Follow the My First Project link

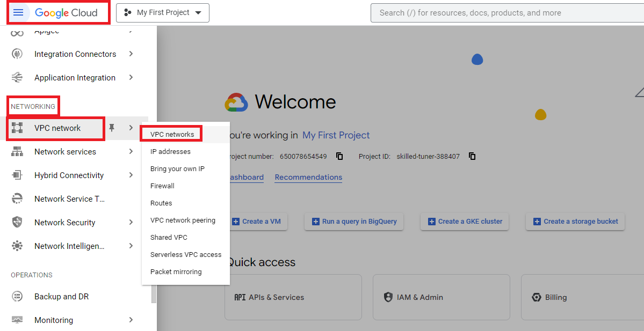(x=336, y=135)
